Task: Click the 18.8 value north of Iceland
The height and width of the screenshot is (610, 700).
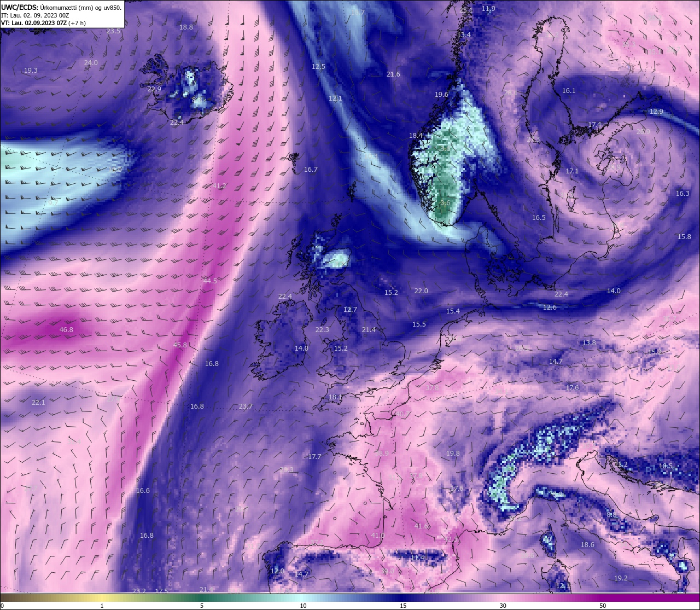Action: tap(186, 27)
